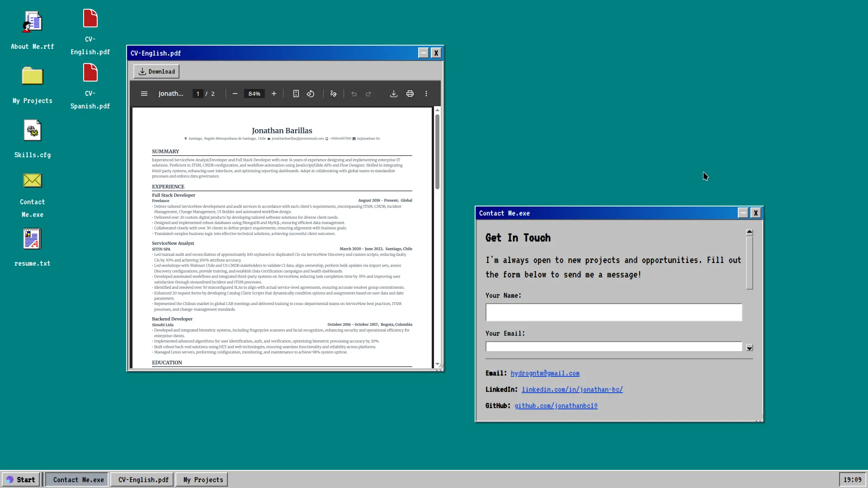The width and height of the screenshot is (868, 488).
Task: Click the Your Name input field
Action: point(613,312)
